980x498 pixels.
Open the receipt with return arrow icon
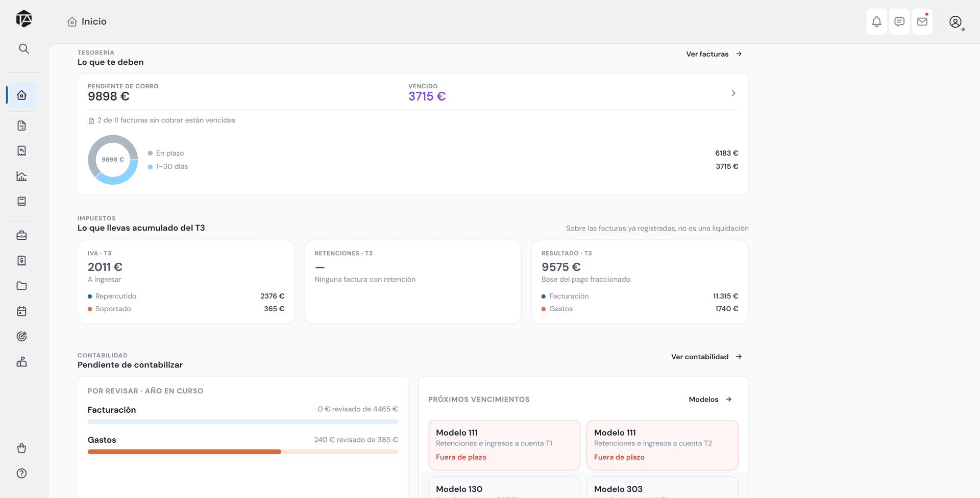click(21, 151)
